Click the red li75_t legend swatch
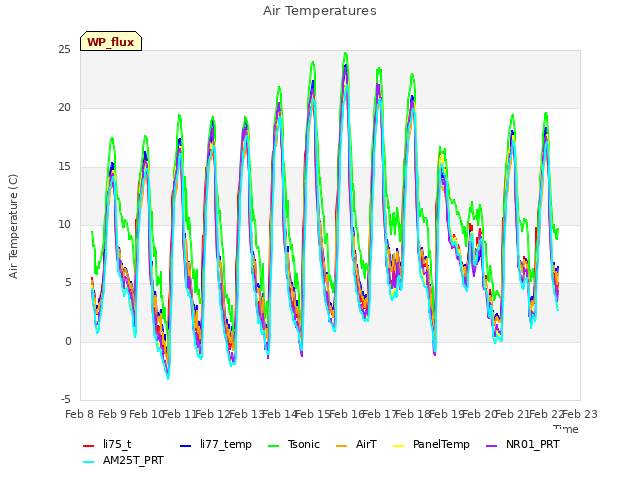 click(x=89, y=446)
